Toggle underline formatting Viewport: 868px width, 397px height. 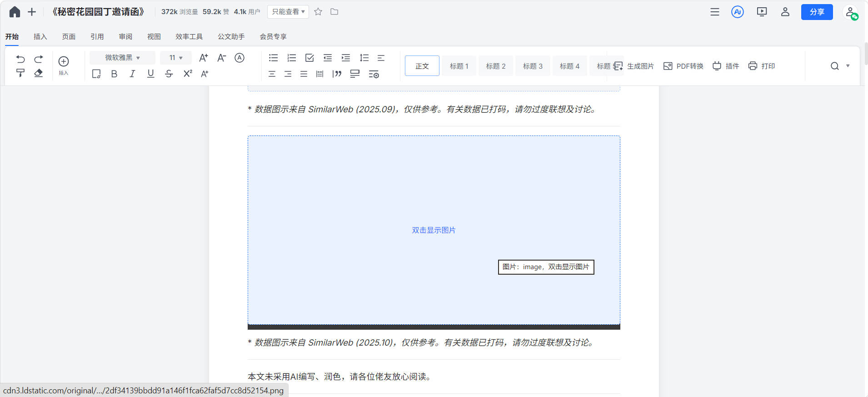[x=150, y=74]
